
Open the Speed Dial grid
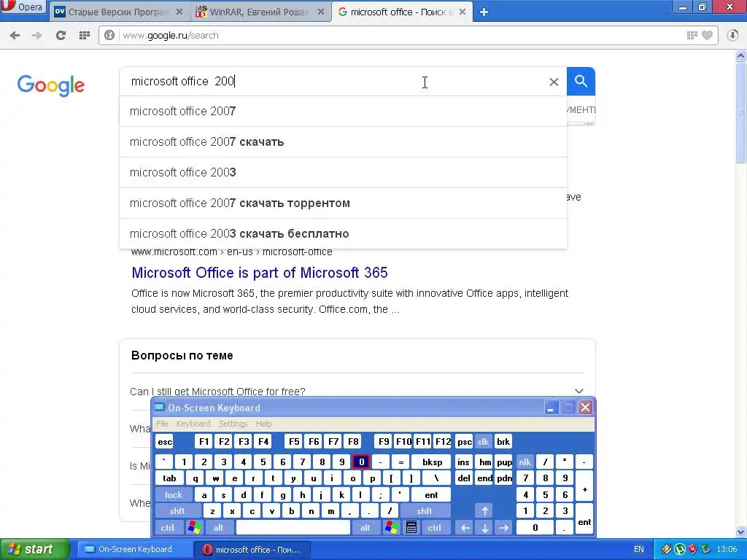(85, 35)
